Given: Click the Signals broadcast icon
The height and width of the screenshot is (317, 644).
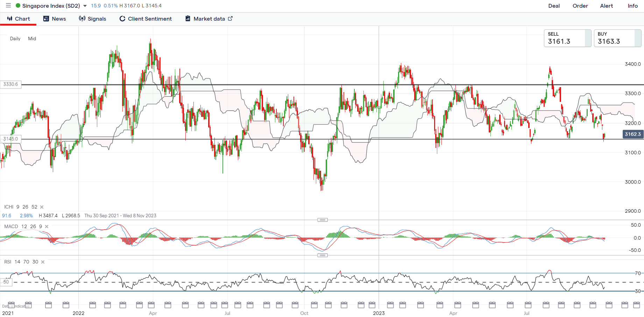Looking at the screenshot, I should pos(82,19).
